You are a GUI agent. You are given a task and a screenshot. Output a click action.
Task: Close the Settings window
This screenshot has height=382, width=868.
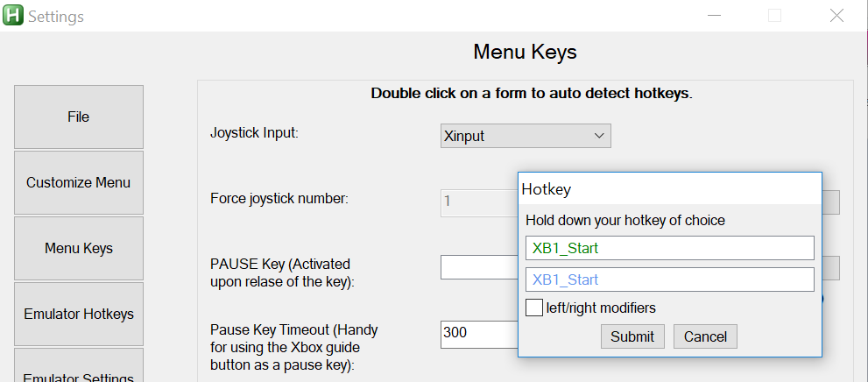(836, 16)
